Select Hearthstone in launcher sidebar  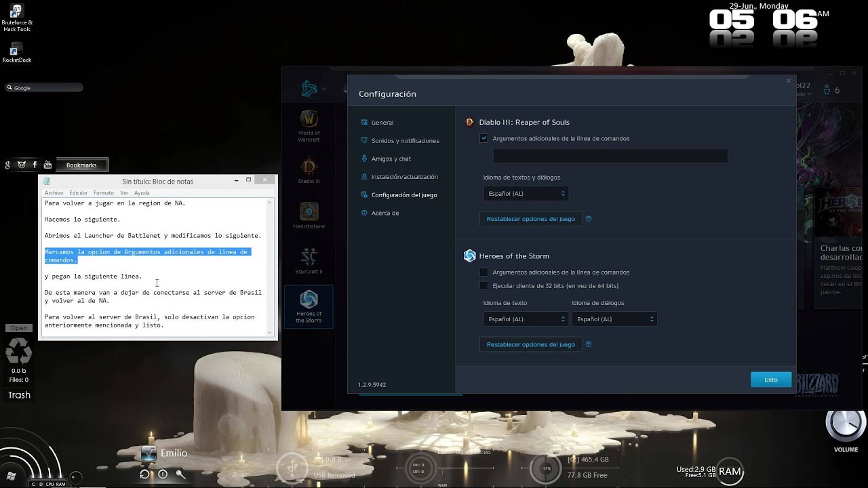(309, 216)
